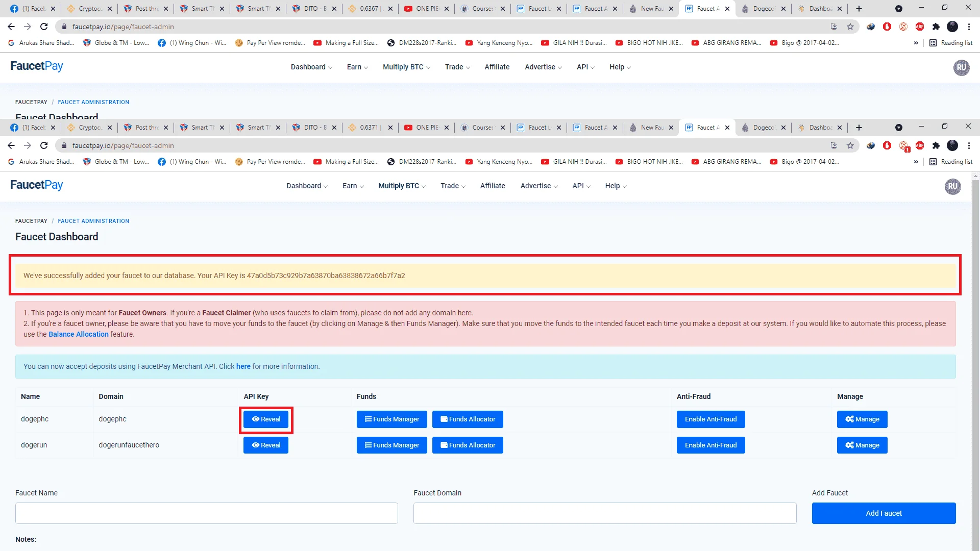Screen dimensions: 980x551
Task: Bookmark this page star in upper window
Action: tap(850, 27)
